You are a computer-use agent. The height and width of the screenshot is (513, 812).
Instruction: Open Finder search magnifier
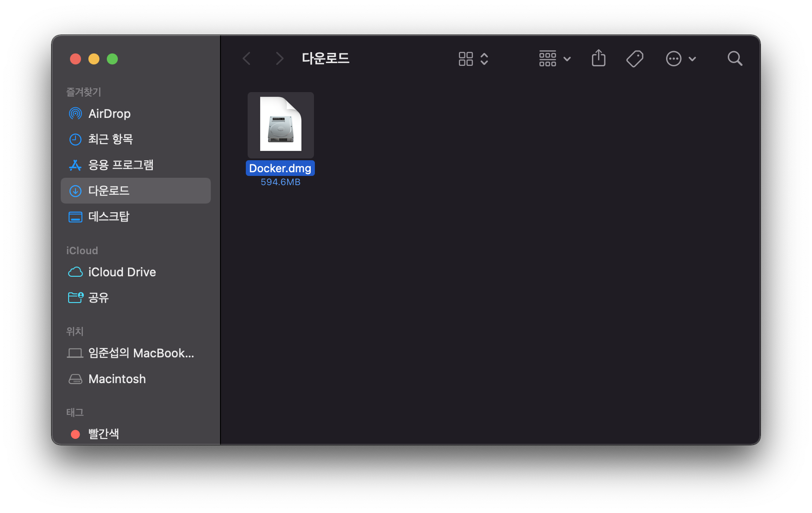tap(735, 58)
